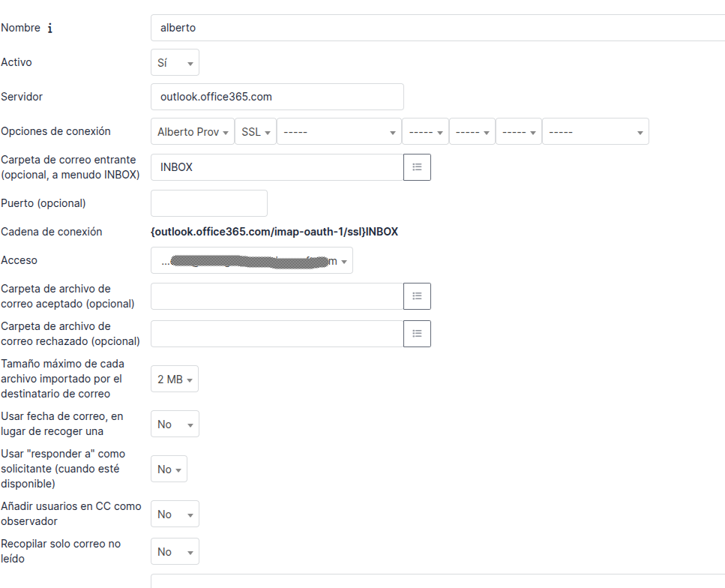
Task: Open the SSL connection option dropdown
Action: tap(256, 132)
